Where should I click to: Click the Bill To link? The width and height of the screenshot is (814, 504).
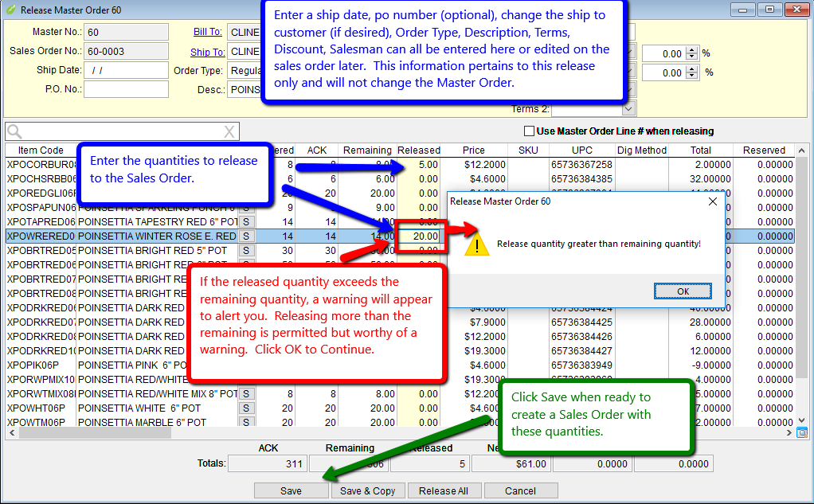[x=208, y=32]
